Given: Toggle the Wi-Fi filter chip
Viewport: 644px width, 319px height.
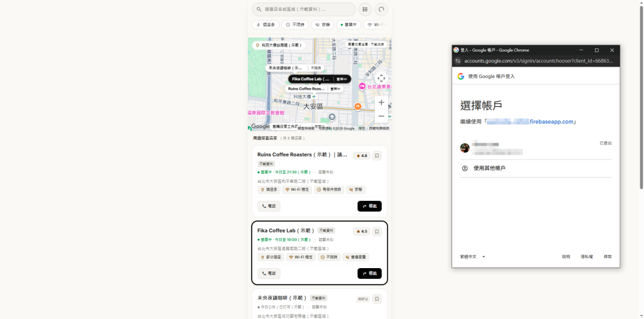Looking at the screenshot, I should click(x=375, y=24).
